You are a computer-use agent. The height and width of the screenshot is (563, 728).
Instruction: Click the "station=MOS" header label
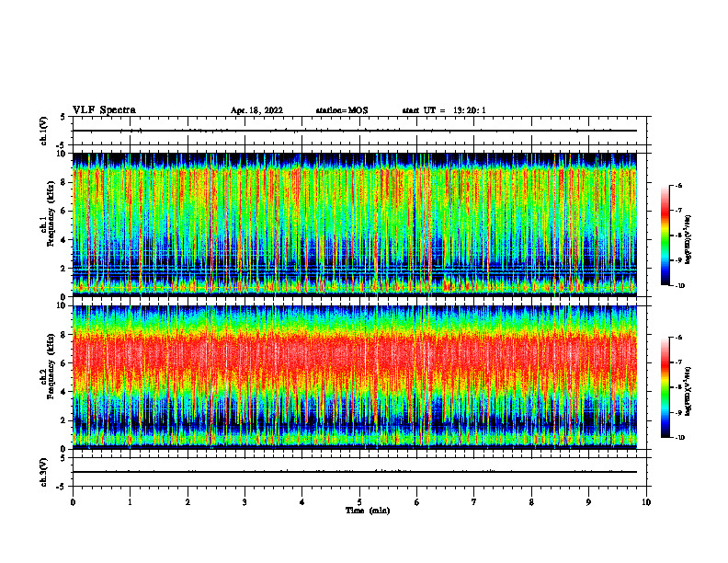342,110
